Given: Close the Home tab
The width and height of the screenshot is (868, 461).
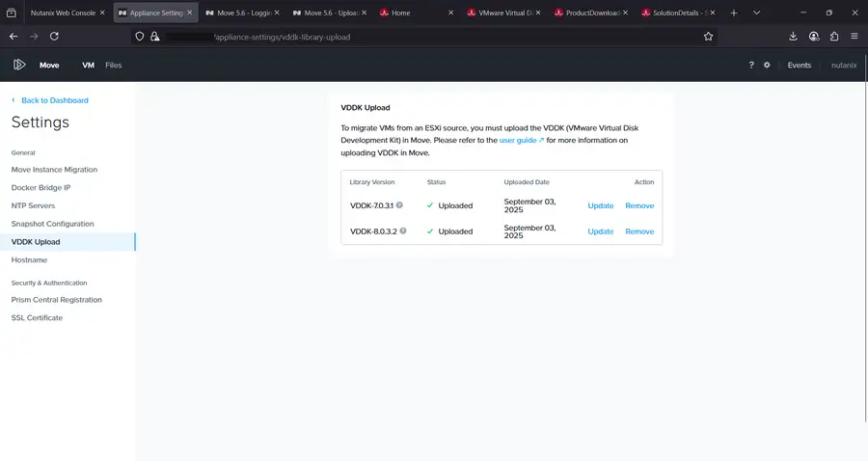Looking at the screenshot, I should 450,13.
